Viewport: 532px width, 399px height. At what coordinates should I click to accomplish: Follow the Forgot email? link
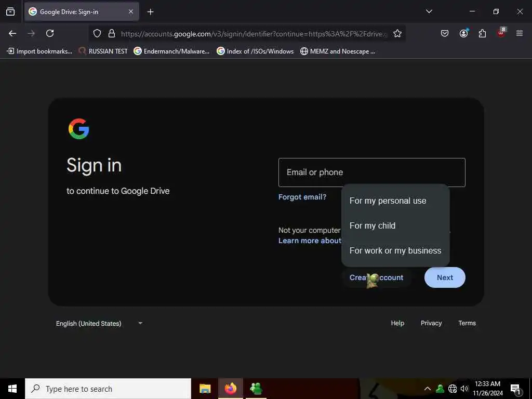302,197
